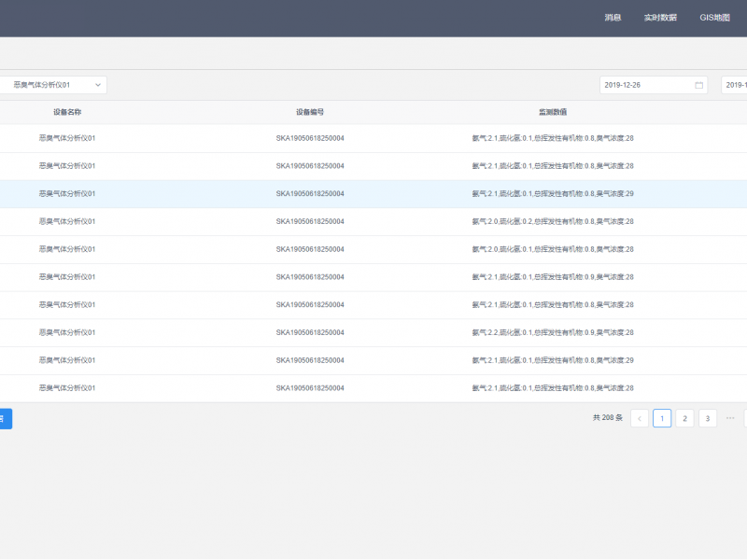
Task: Click the previous page arrow in pagination
Action: (640, 418)
